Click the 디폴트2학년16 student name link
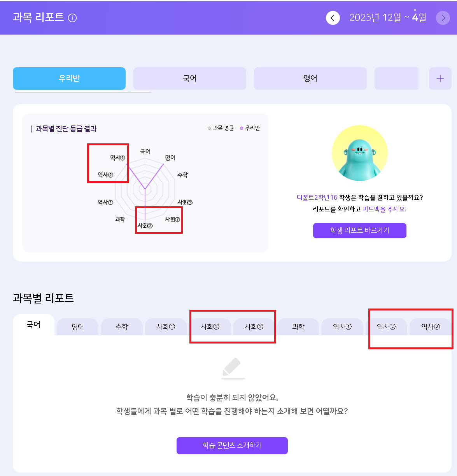This screenshot has width=457, height=476. tap(317, 197)
